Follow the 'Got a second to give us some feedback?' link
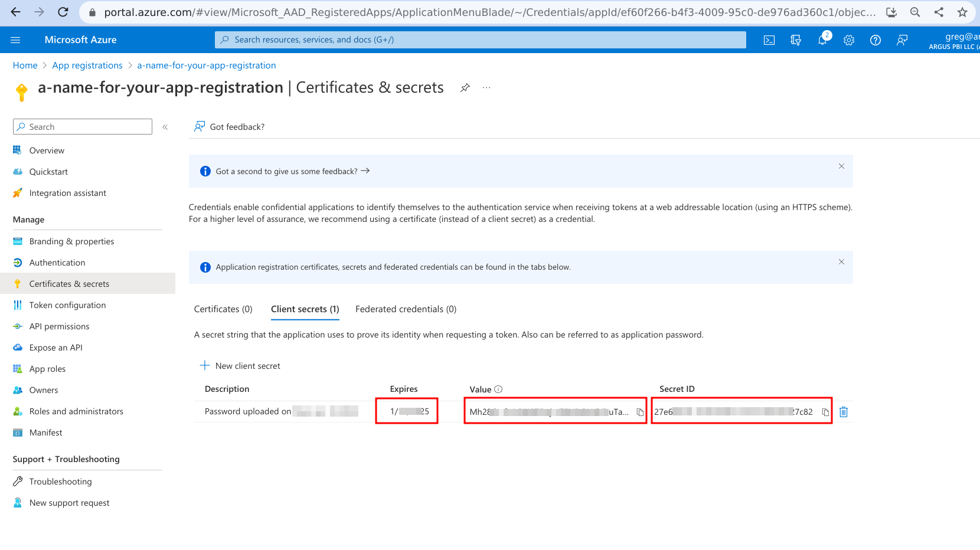Screen dimensions: 980x550 click(x=293, y=171)
